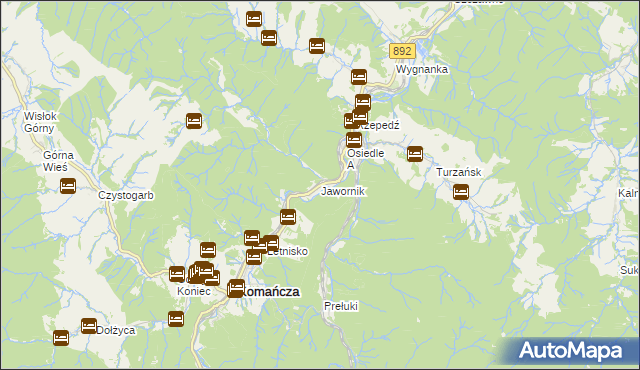Select the Wisłok Górny label
This screenshot has width=640, height=370.
[40, 122]
